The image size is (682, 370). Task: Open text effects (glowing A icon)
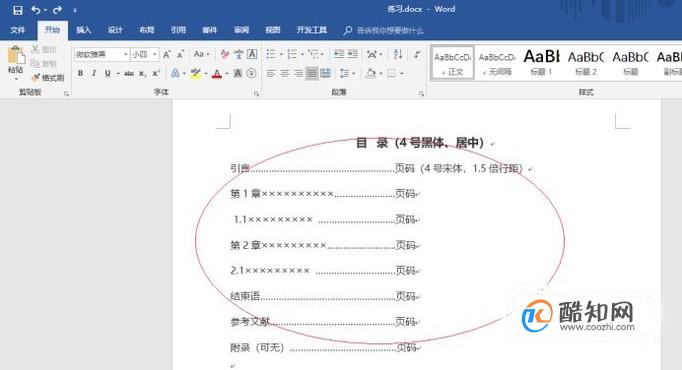click(175, 73)
